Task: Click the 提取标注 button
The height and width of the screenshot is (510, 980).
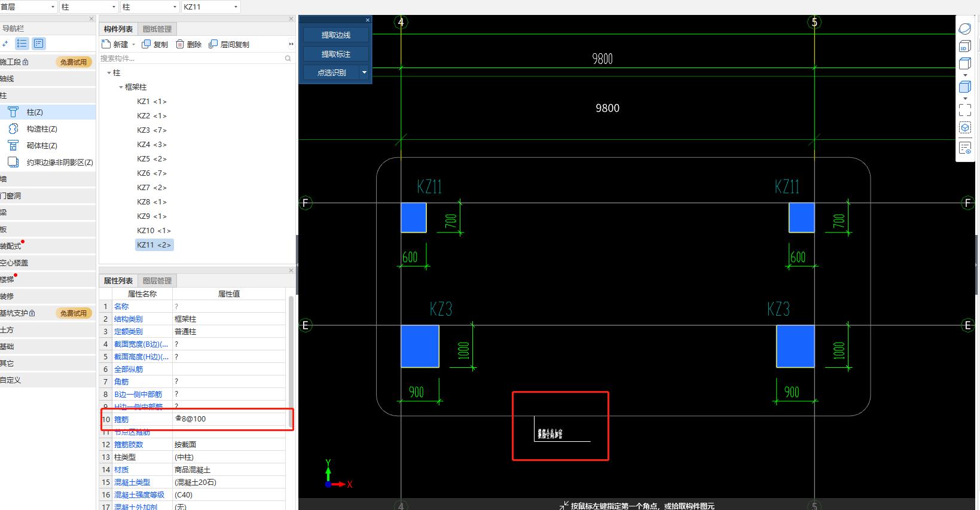Action: 335,54
